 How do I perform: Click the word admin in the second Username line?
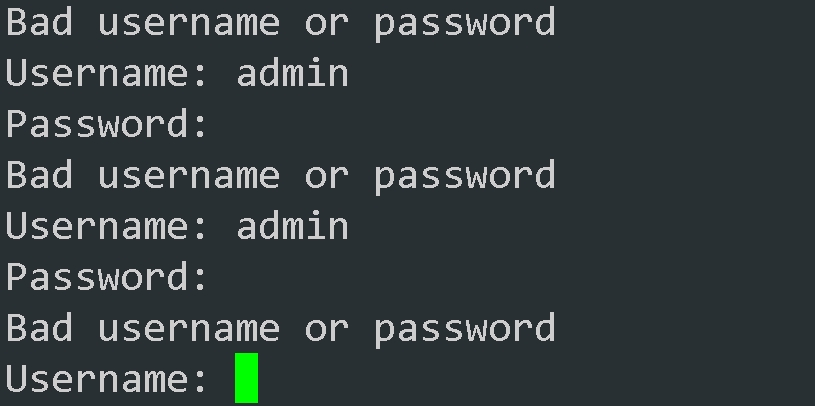(292, 226)
